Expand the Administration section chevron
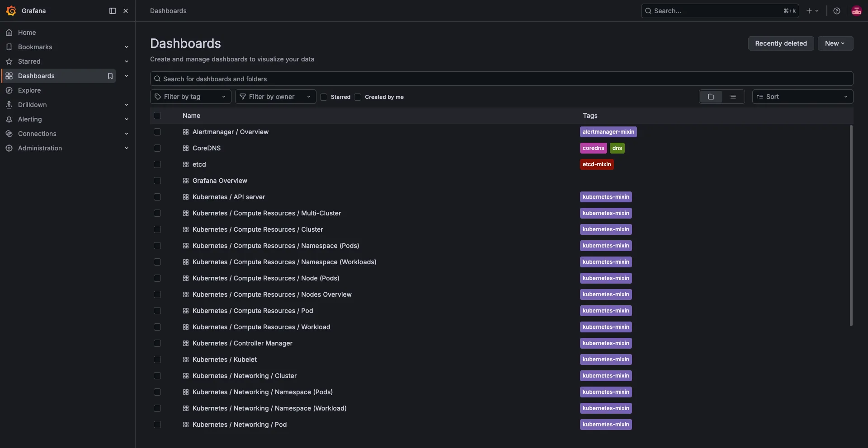 click(x=127, y=148)
